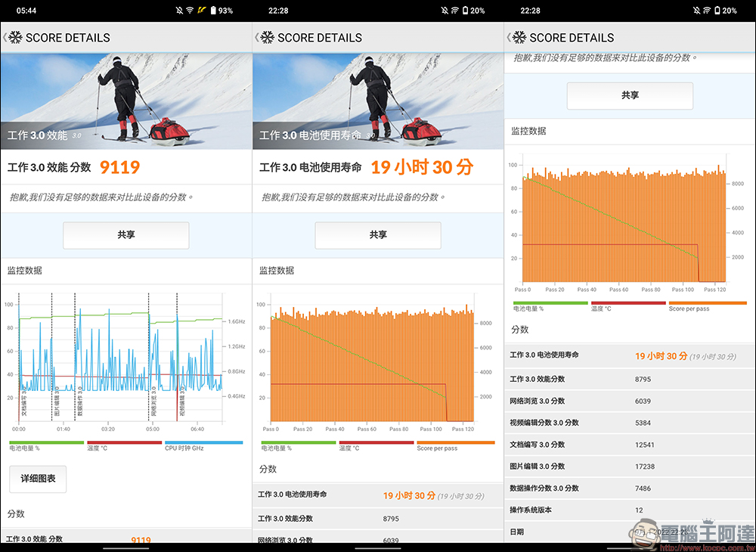Select the 图片编辑 3.0 分数 row
Image resolution: width=756 pixels, height=552 pixels.
pos(630,467)
